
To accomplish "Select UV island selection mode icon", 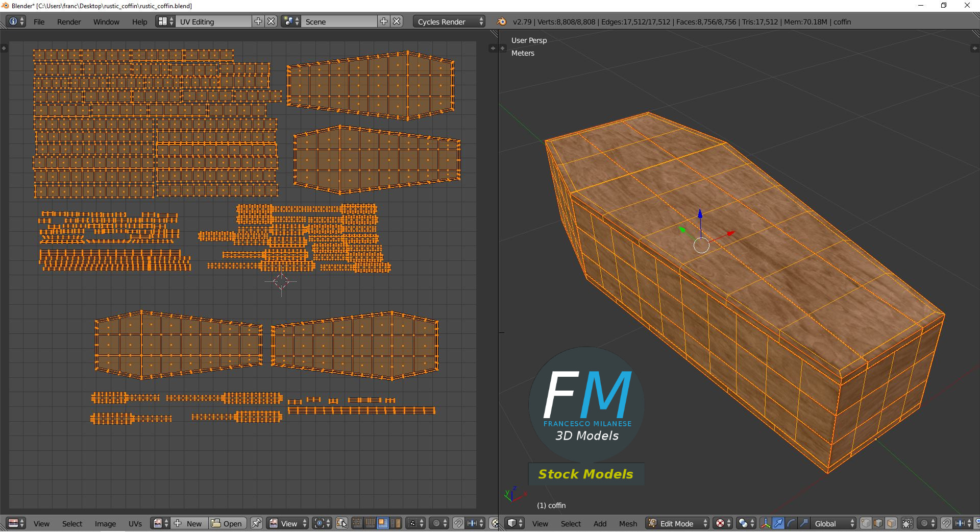I will (395, 523).
